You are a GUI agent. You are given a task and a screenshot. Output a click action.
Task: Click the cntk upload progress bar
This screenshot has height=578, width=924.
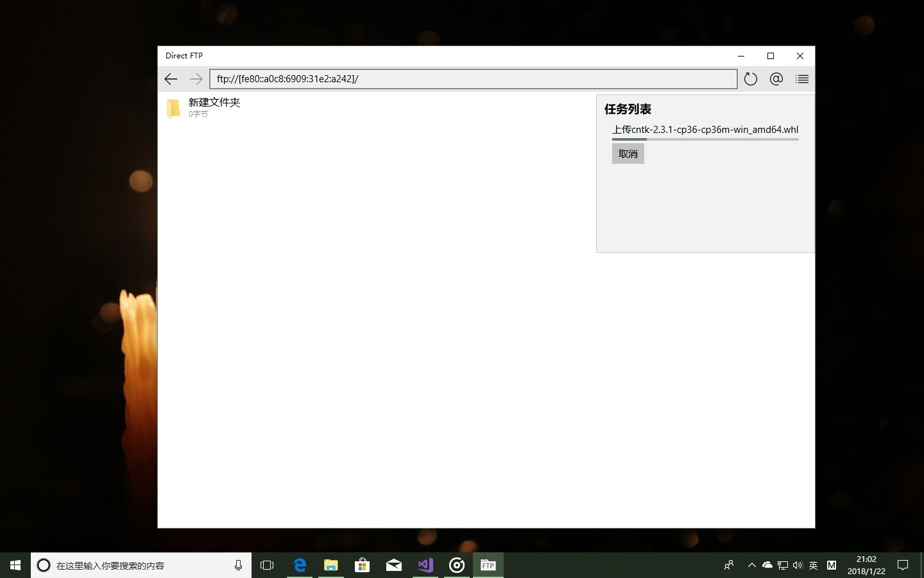(x=705, y=139)
